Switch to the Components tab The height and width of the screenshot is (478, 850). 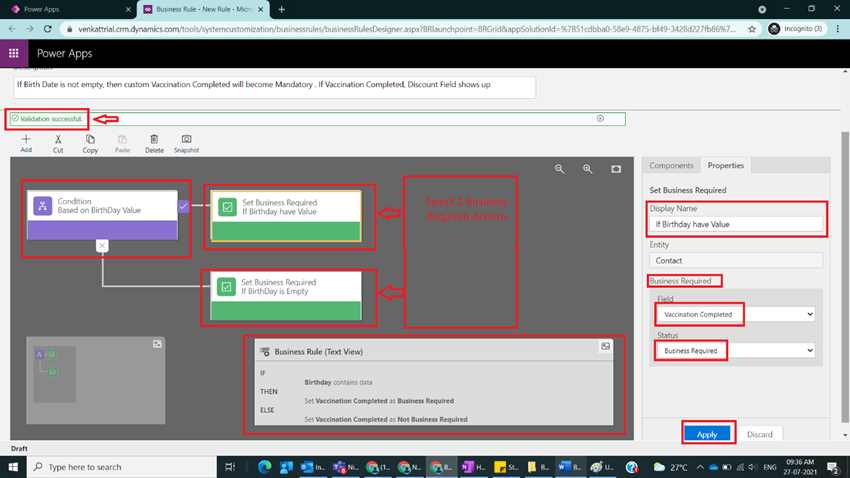click(x=671, y=165)
